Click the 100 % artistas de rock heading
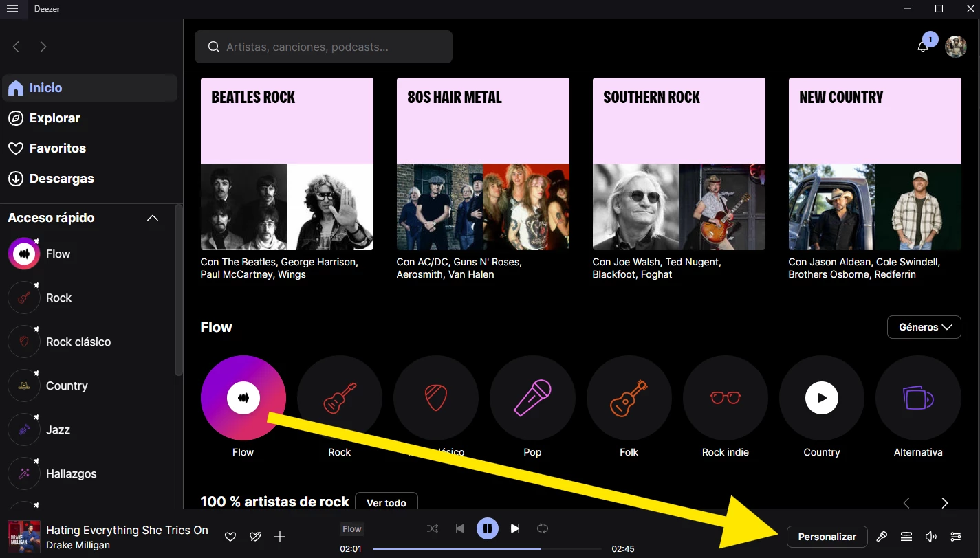Screen dimensions: 980x558 tap(275, 502)
